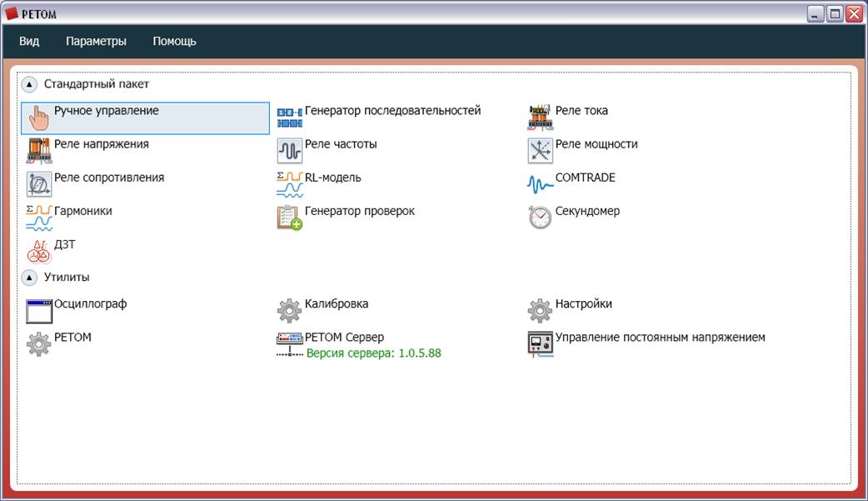Click Управление постоянным напряжением label
The image size is (868, 501).
[661, 337]
